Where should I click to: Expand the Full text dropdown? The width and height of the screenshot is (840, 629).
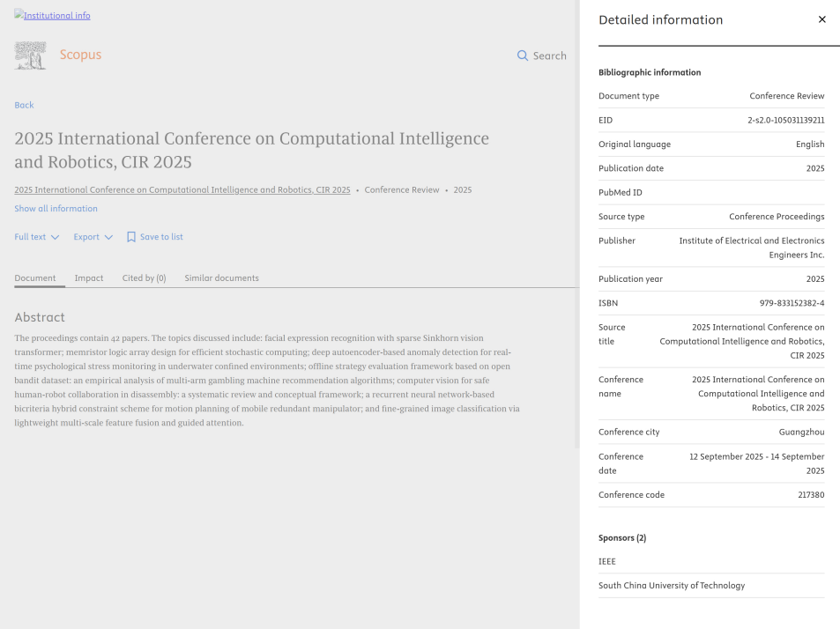pyautogui.click(x=37, y=237)
